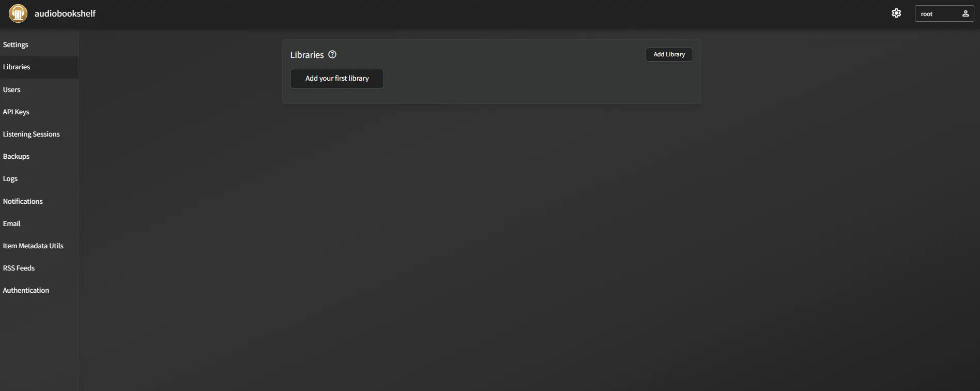
Task: Open settings via the gear icon
Action: [x=896, y=13]
